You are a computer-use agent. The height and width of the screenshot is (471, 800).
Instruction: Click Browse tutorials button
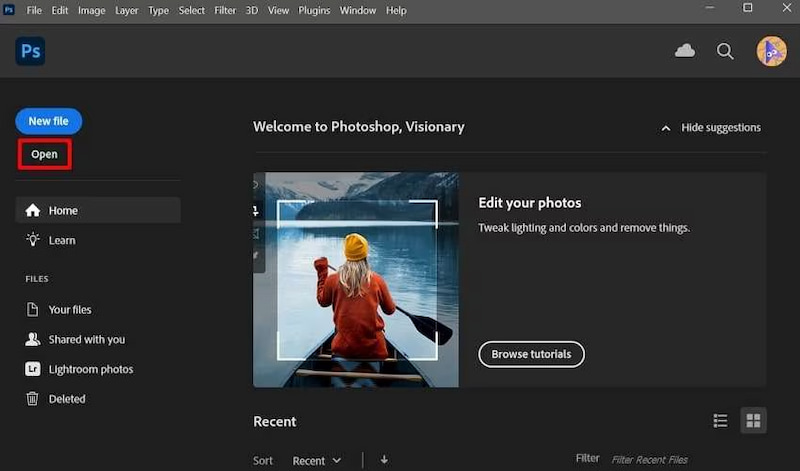tap(531, 354)
